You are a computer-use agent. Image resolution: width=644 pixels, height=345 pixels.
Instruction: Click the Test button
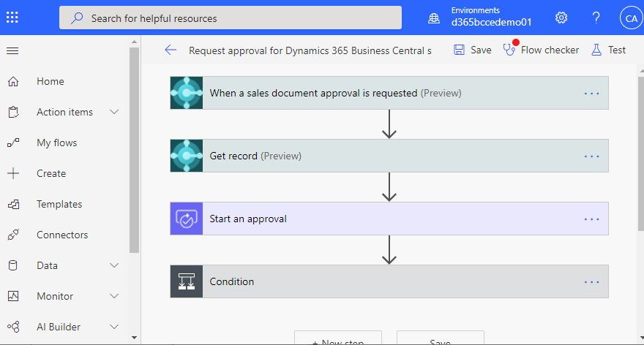point(609,50)
